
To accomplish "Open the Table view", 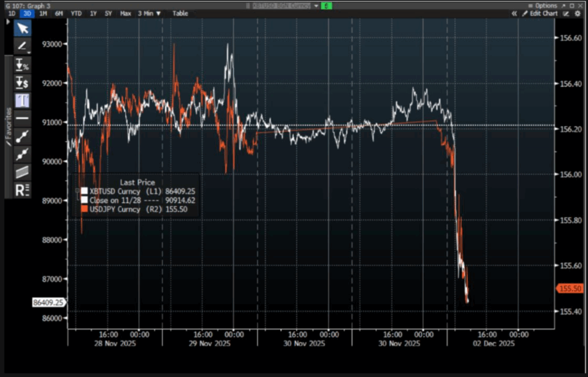I will tap(180, 13).
